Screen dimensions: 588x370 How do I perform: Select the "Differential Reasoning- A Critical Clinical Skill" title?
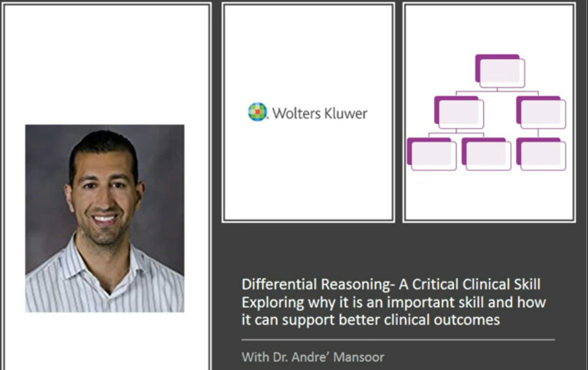click(x=391, y=284)
